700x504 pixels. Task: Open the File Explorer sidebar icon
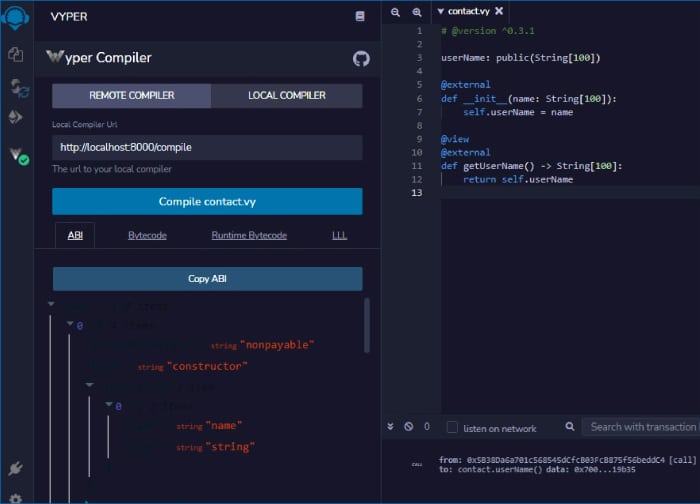pos(16,54)
